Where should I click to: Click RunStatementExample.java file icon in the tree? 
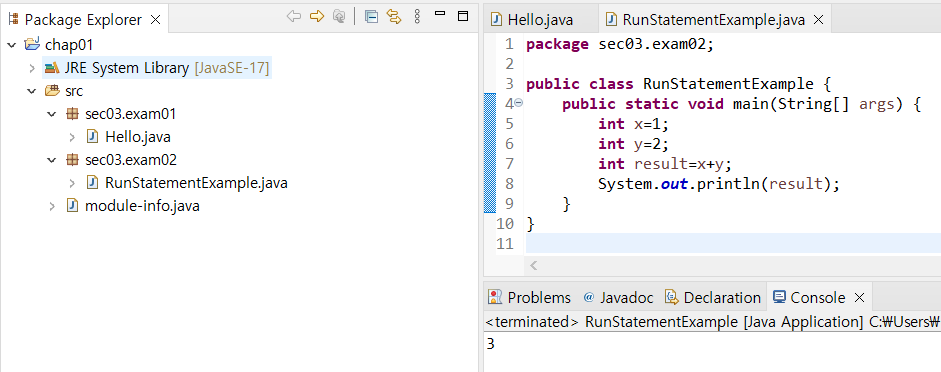(x=92, y=182)
